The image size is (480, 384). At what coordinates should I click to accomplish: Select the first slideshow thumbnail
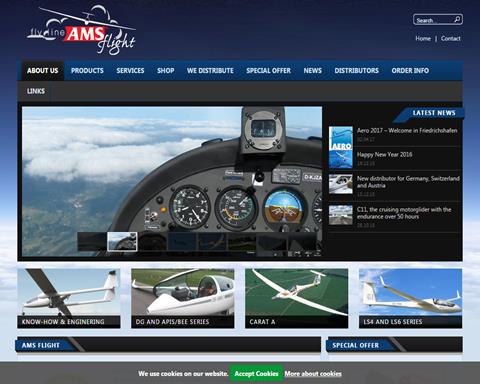pyautogui.click(x=92, y=242)
